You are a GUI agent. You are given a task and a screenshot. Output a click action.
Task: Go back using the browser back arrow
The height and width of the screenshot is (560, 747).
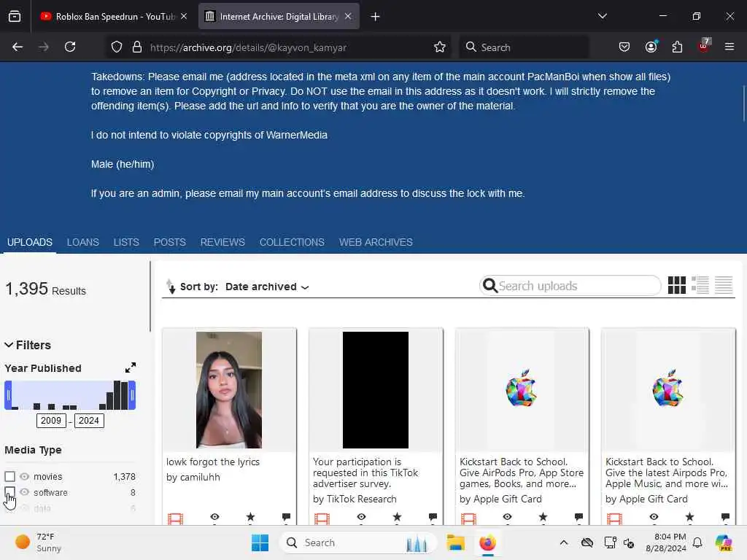pos(18,47)
